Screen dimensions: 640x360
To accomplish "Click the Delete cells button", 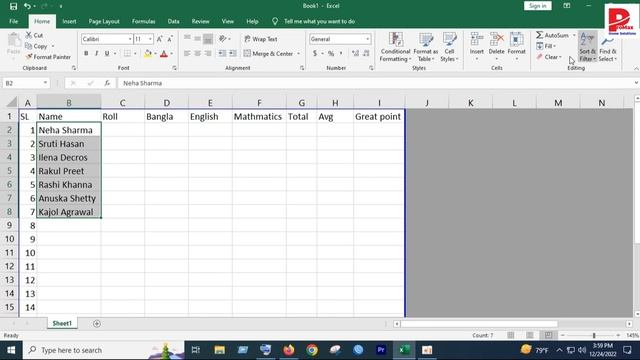I will (496, 47).
